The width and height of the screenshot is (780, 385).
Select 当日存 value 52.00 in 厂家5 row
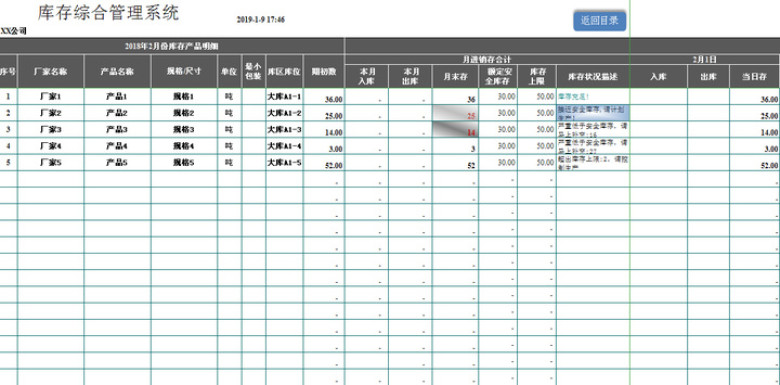click(755, 162)
